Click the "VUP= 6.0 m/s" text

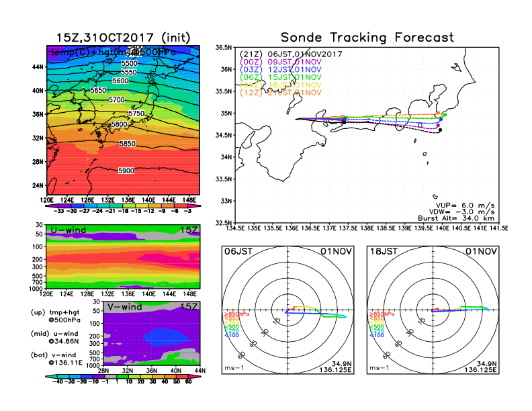coord(465,205)
